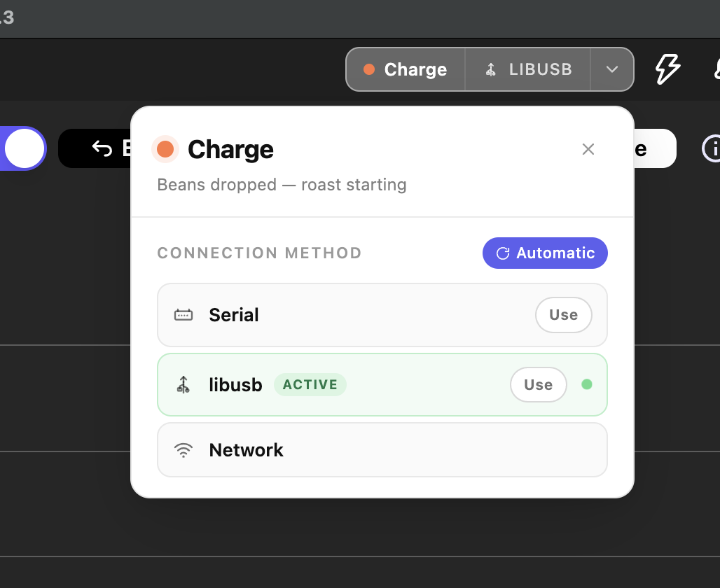This screenshot has width=720, height=588.
Task: Select the Network connection method row
Action: (382, 450)
